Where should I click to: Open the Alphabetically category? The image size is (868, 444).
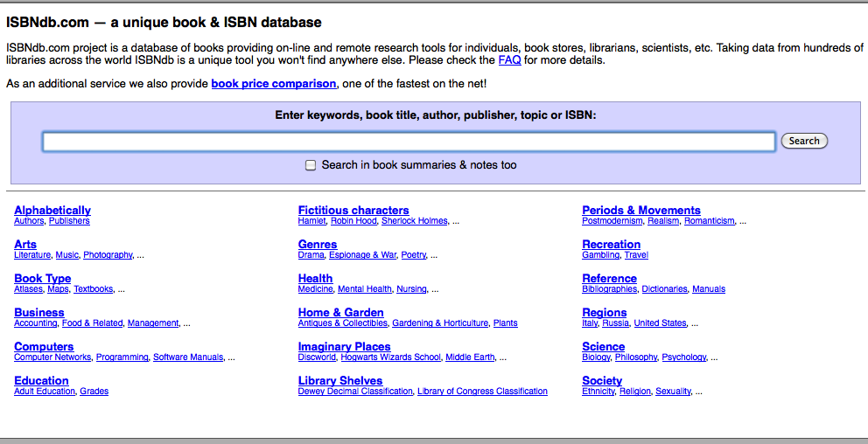[x=52, y=210]
